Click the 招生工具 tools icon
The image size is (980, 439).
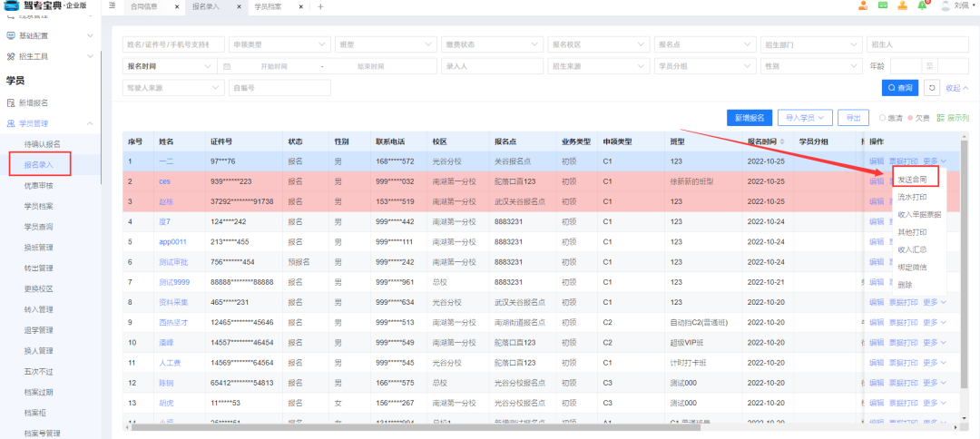[11, 57]
